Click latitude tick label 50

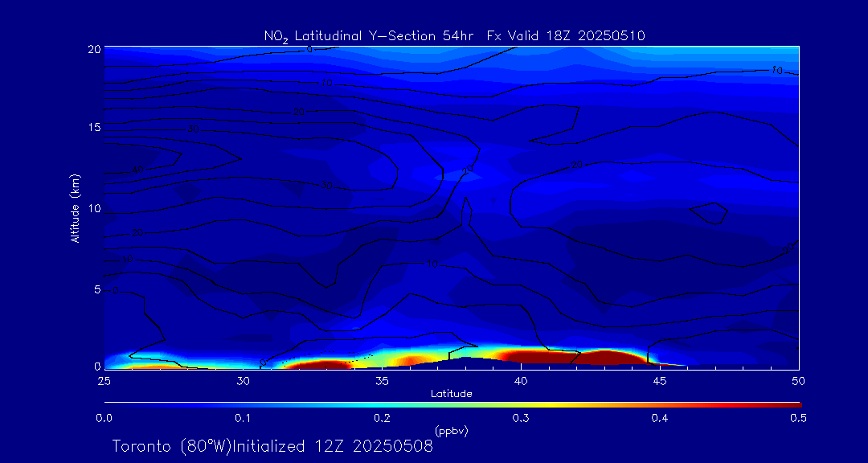click(798, 381)
